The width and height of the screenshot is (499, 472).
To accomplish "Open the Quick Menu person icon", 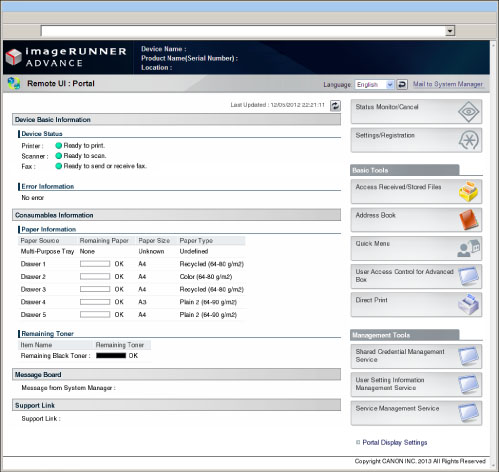I will [x=468, y=248].
